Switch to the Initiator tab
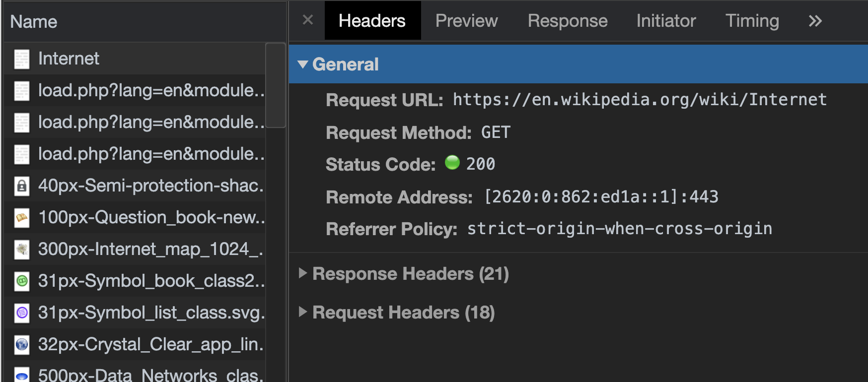868x382 pixels. click(665, 21)
